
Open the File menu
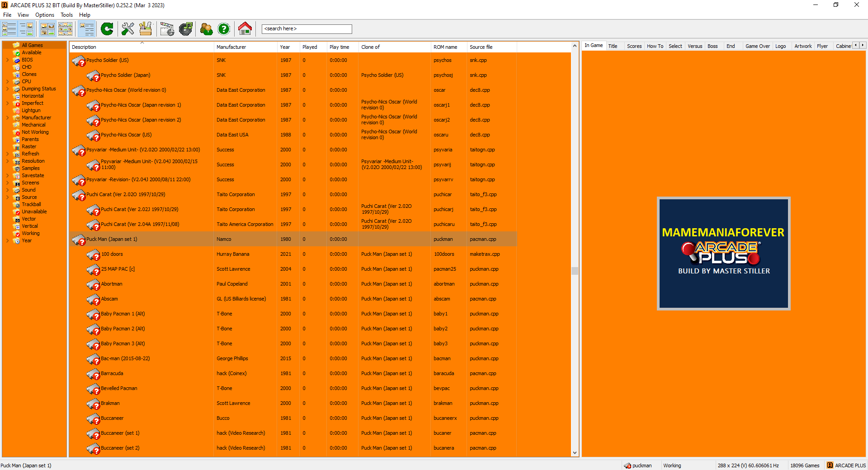[x=7, y=15]
